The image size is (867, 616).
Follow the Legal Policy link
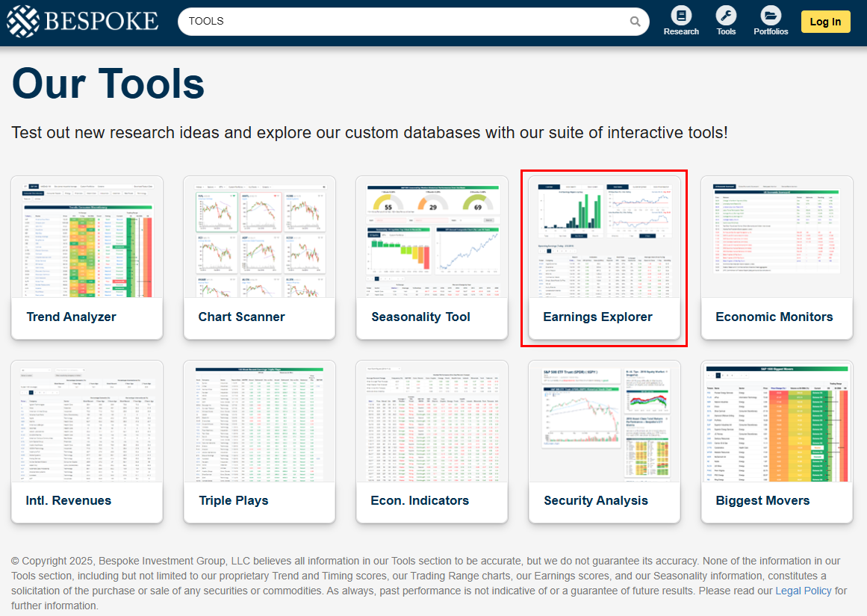[803, 591]
